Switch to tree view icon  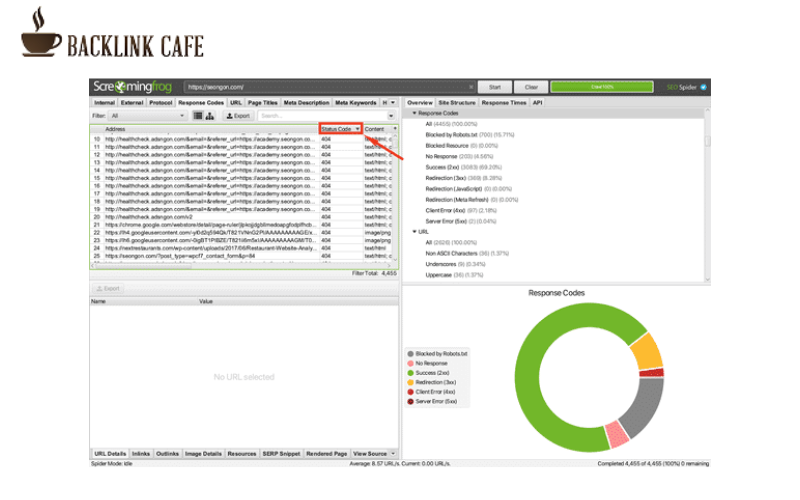[x=210, y=116]
